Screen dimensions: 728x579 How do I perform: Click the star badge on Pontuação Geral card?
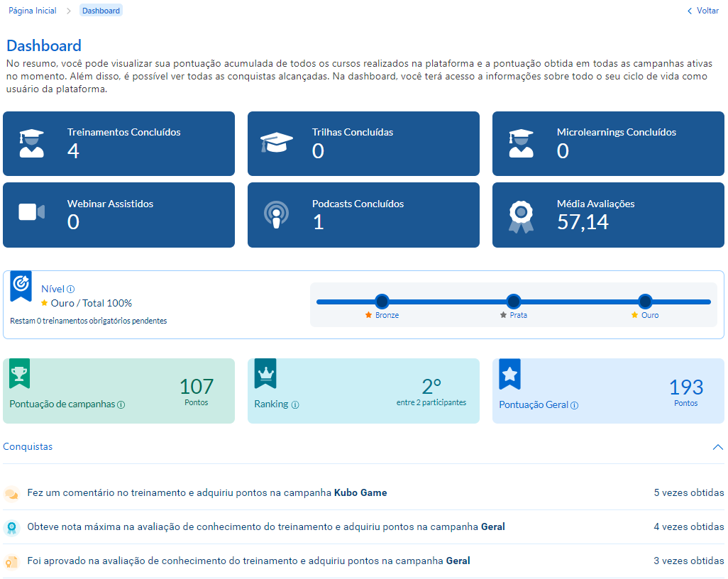[x=509, y=373]
